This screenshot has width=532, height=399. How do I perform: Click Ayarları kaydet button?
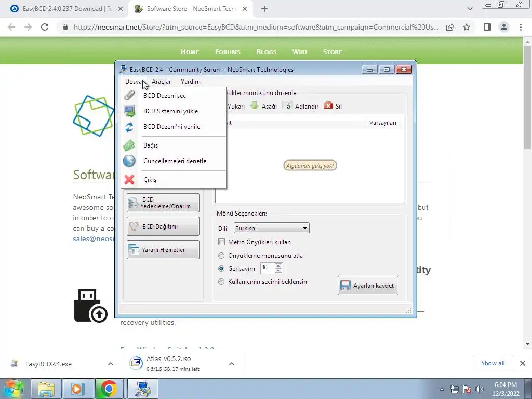(x=368, y=285)
